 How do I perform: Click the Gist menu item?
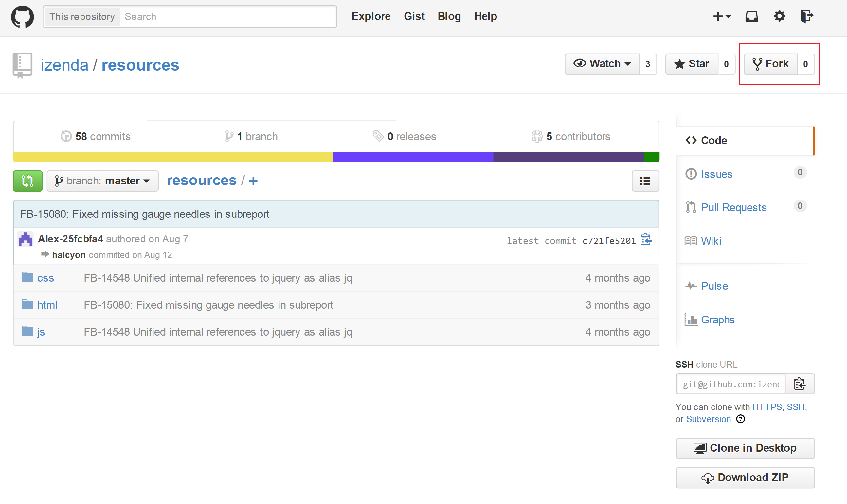point(414,16)
